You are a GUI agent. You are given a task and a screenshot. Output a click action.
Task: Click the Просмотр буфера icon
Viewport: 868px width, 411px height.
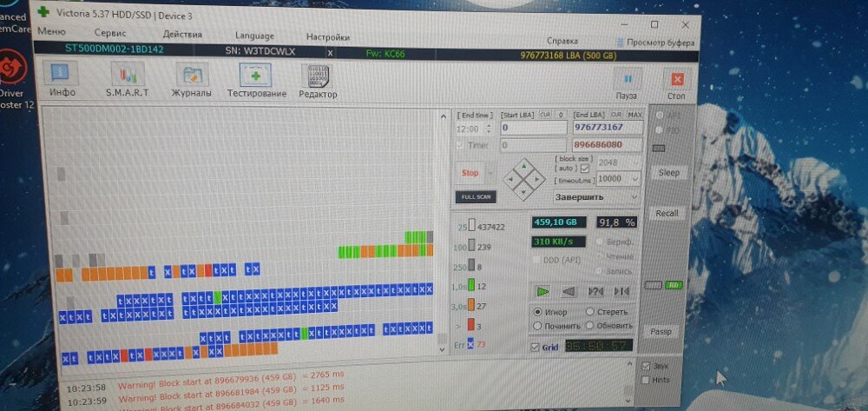621,43
